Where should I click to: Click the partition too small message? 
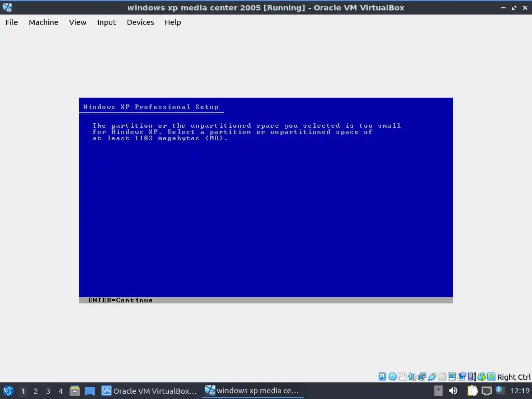click(247, 132)
